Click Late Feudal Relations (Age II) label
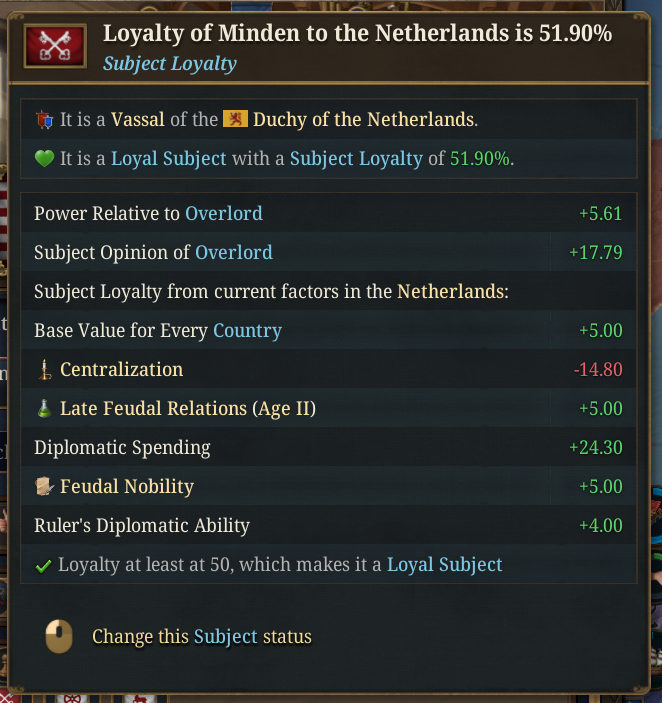662x703 pixels. click(x=187, y=409)
